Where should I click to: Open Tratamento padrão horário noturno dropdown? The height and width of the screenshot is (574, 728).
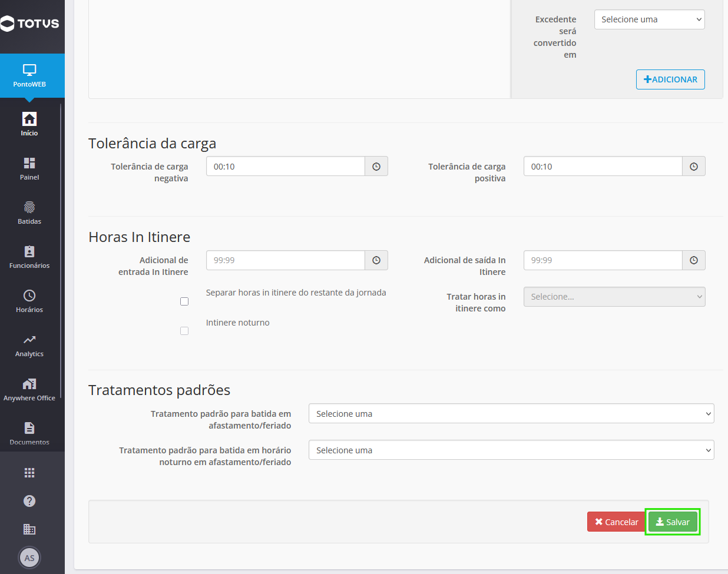[x=511, y=450]
